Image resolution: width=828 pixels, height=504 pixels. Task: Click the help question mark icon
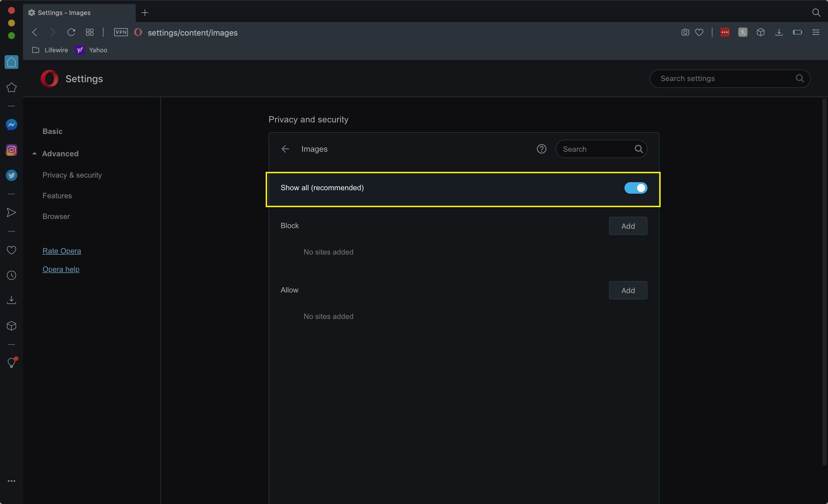tap(541, 149)
